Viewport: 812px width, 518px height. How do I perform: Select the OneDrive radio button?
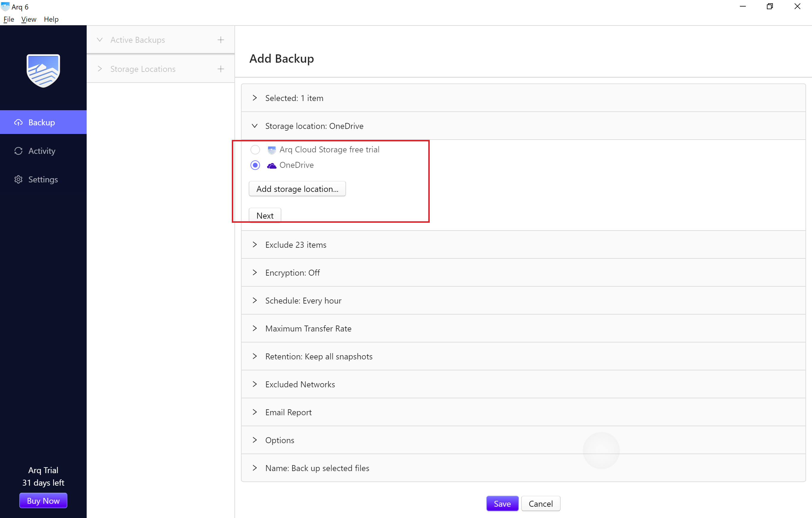pyautogui.click(x=255, y=165)
